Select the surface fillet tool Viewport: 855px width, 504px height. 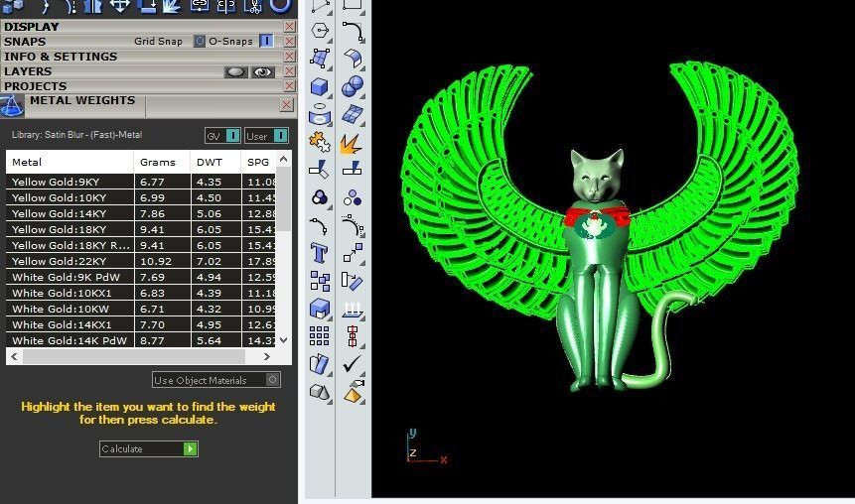coord(353,58)
